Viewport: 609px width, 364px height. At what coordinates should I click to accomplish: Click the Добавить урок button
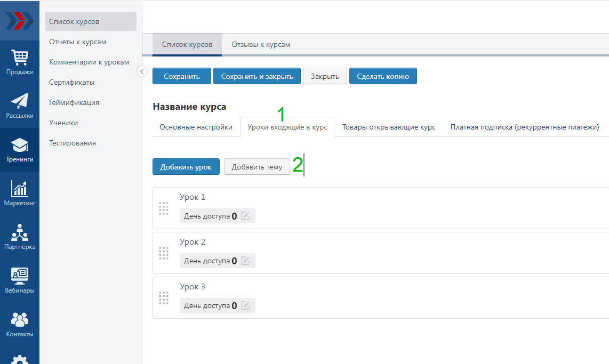click(186, 167)
